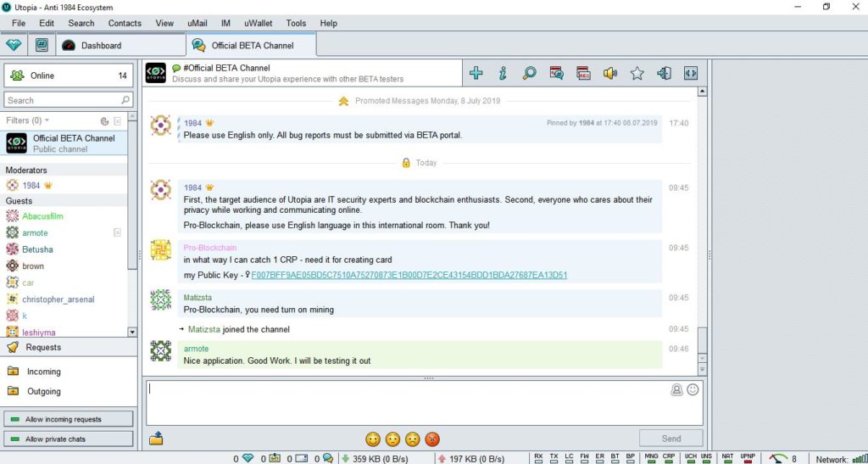Click the contact list scroll down arrow
This screenshot has height=464, width=868.
131,332
